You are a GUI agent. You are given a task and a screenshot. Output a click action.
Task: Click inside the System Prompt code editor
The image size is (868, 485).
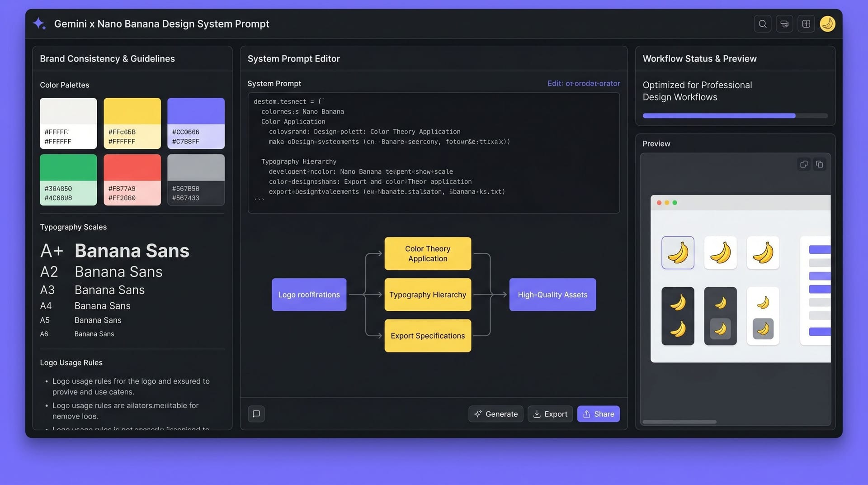(x=434, y=153)
